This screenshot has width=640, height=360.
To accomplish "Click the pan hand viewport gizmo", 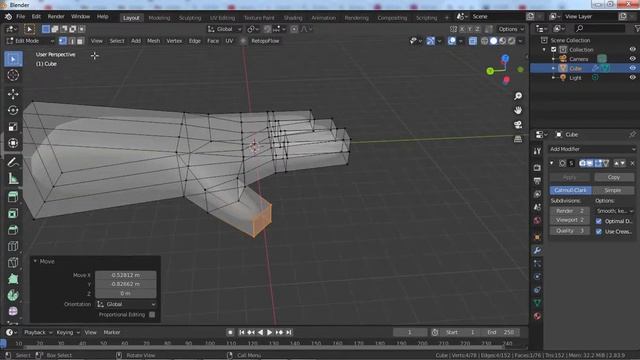I will 518,110.
